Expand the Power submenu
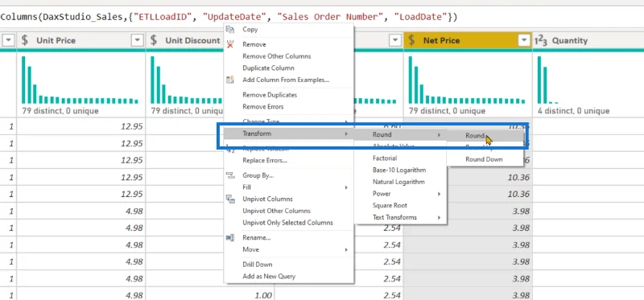Viewport: 644px width, 300px height. click(x=400, y=194)
